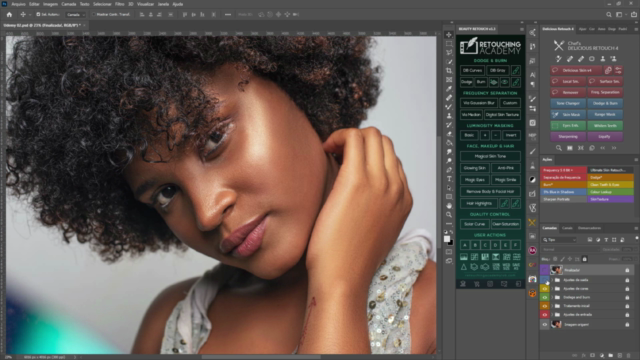
Task: Click the fx layer style icon
Action: click(x=584, y=356)
